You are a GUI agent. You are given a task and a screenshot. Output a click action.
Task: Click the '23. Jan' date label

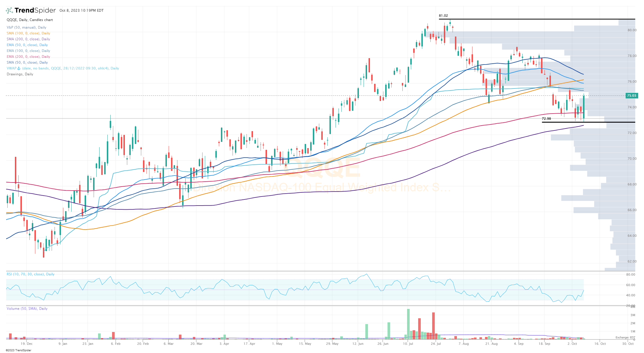tap(88, 344)
